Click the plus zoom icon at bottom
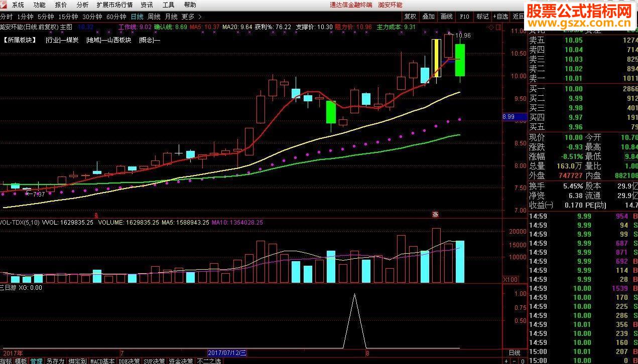The height and width of the screenshot is (364, 638). point(506,361)
